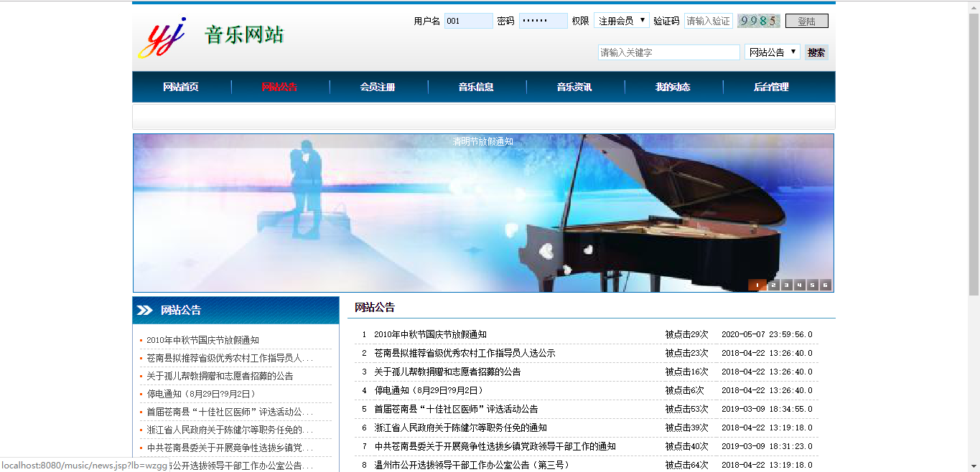980x472 pixels.
Task: Open 音乐资讯 in navigation bar
Action: (575, 87)
